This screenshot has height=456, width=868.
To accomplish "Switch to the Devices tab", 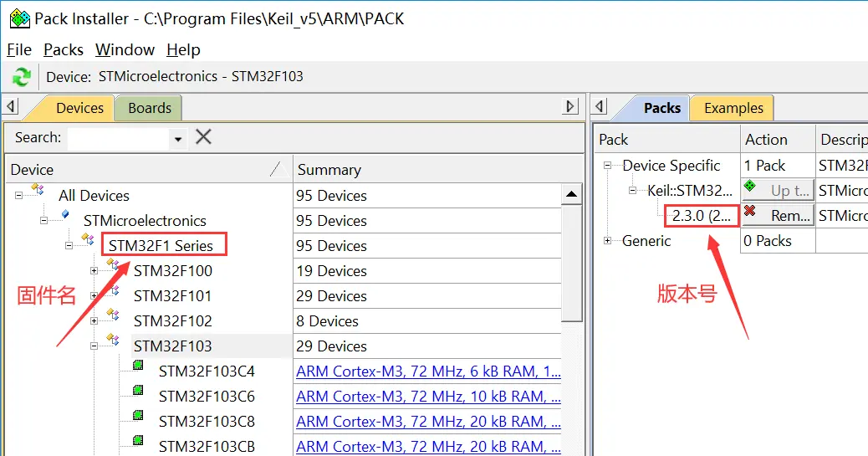I will 79,107.
